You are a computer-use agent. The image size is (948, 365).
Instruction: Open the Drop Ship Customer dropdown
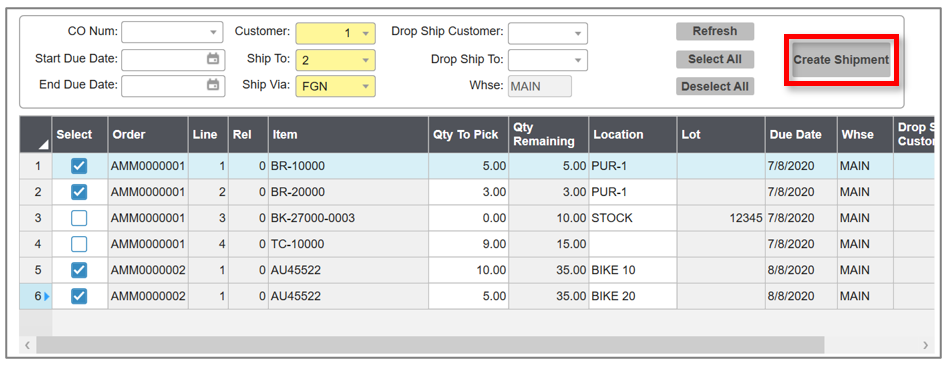(x=577, y=33)
